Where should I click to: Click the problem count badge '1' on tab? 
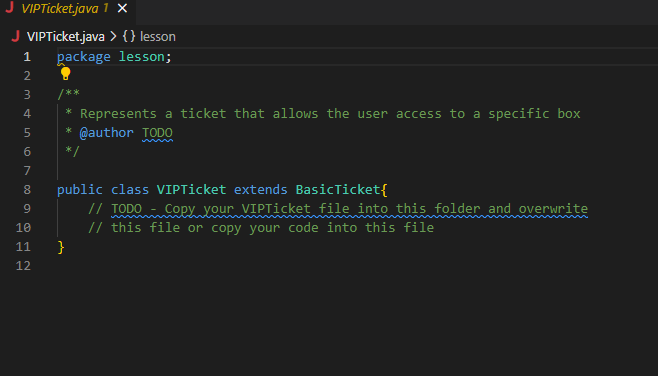tap(106, 8)
